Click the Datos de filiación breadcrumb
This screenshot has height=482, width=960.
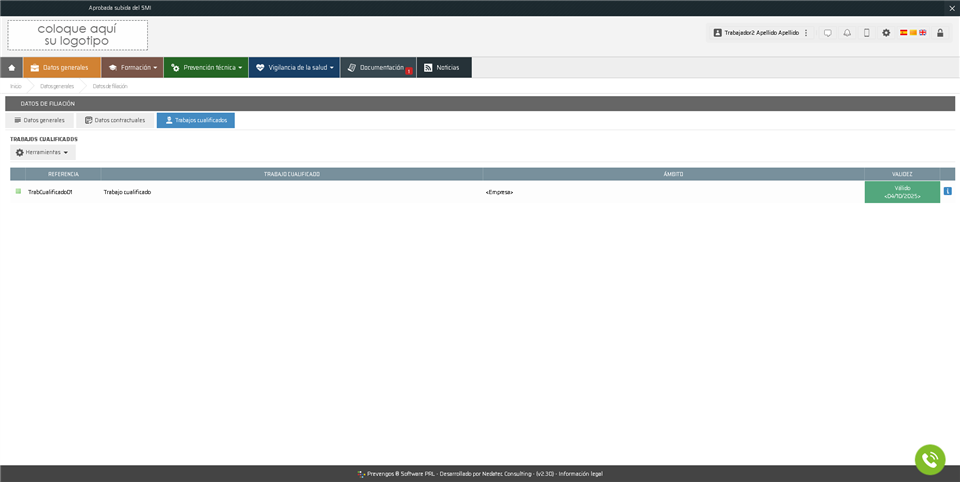(x=110, y=86)
